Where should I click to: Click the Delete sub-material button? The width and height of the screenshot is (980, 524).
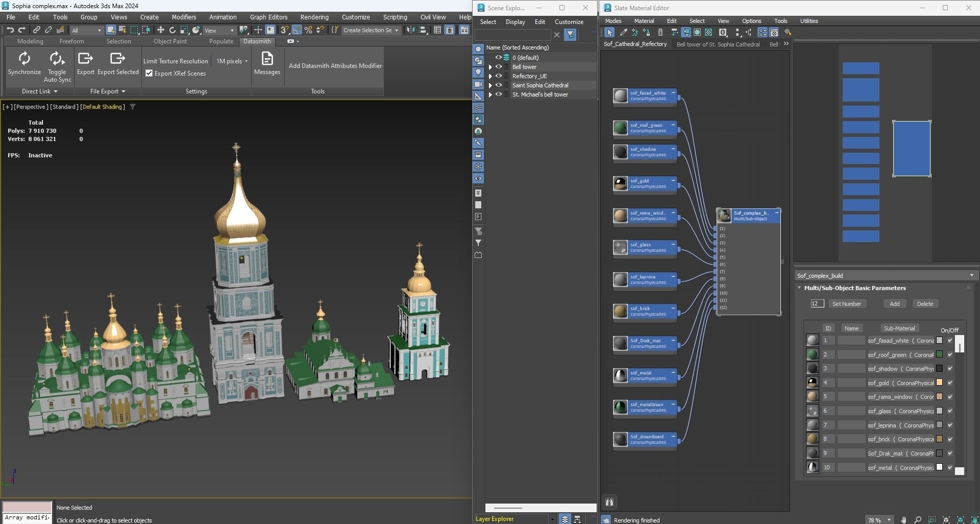924,304
